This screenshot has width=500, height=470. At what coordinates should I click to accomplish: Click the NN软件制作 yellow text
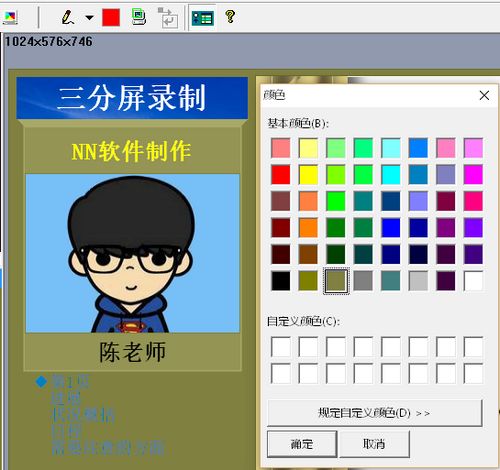[131, 151]
